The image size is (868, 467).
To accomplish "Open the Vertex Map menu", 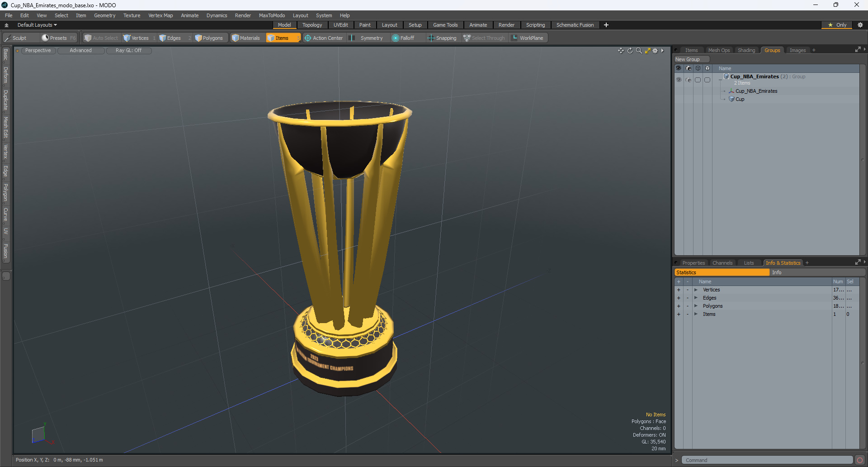I will [160, 15].
